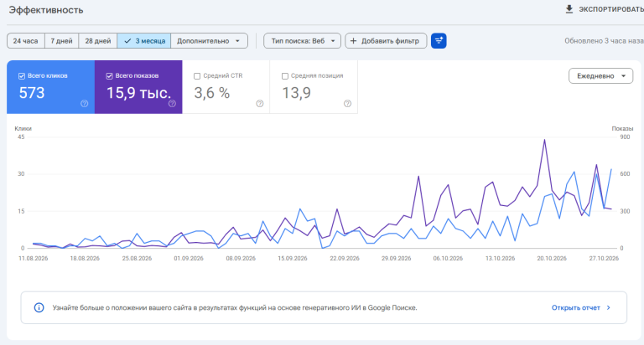Click the 20.10.2026 impressions peak on chart

coord(544,140)
